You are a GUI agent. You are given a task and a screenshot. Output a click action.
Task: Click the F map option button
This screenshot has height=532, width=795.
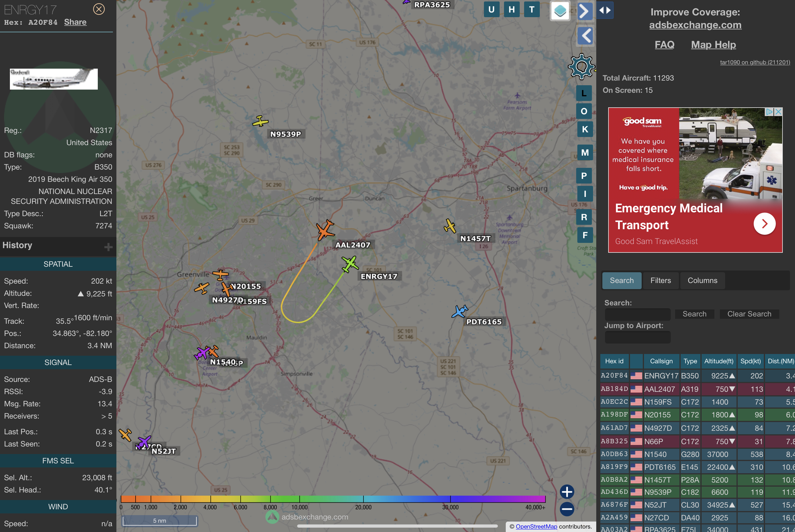click(585, 235)
